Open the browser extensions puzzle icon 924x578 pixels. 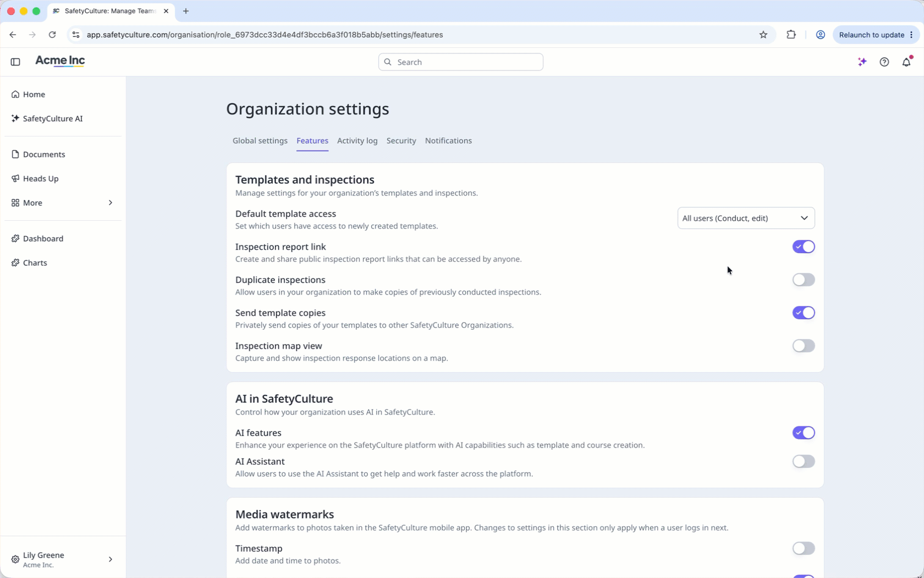tap(791, 35)
